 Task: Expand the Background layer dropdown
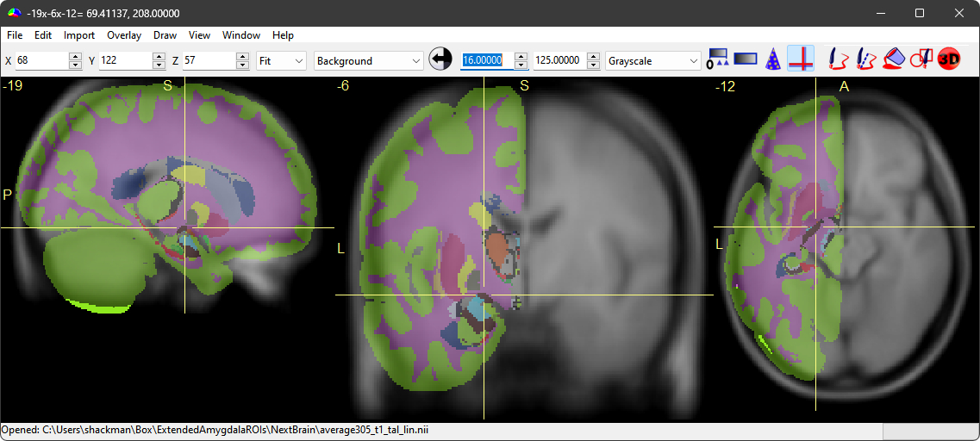point(369,61)
